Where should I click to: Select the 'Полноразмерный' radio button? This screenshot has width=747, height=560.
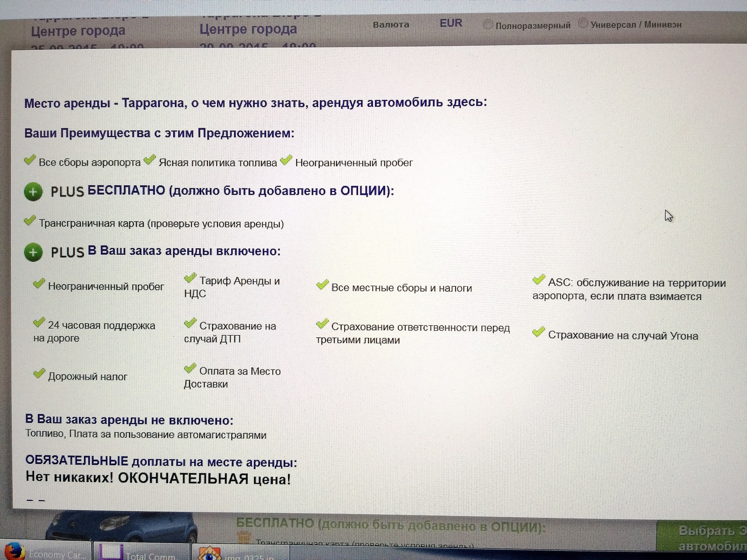(x=487, y=24)
